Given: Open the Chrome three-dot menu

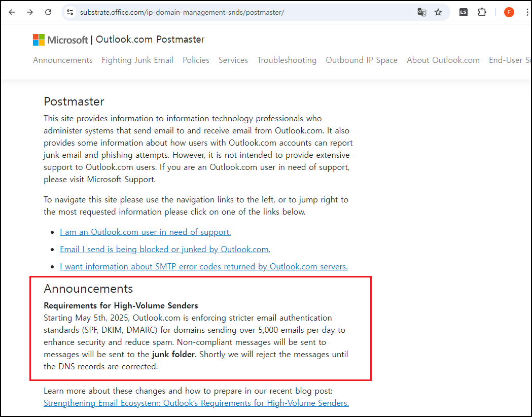Looking at the screenshot, I should point(527,12).
